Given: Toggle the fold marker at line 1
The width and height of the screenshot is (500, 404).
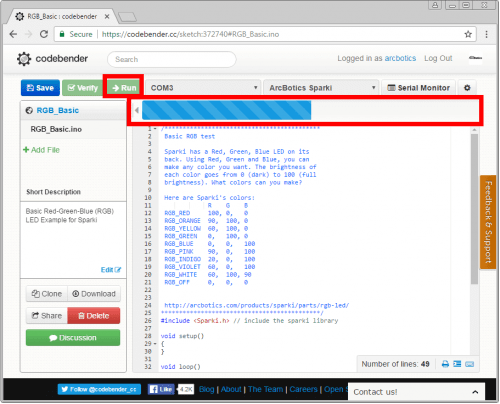Looking at the screenshot, I should click(155, 129).
